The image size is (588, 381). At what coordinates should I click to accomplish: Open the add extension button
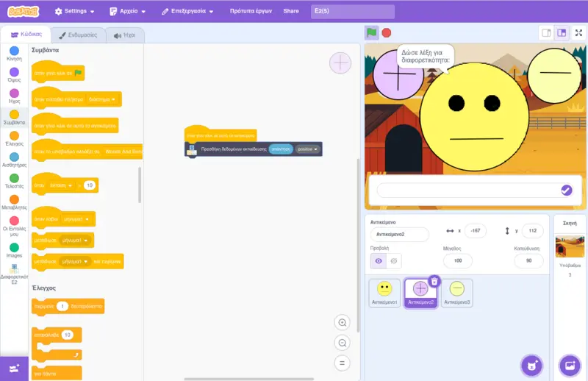[x=14, y=367]
